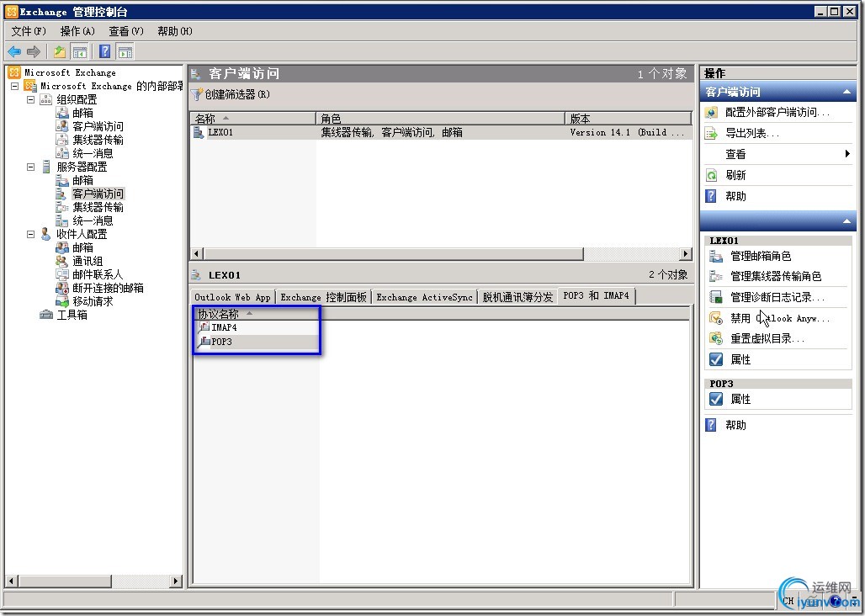Click the Forward arrow toolbar icon
The image size is (865, 616).
(x=34, y=52)
